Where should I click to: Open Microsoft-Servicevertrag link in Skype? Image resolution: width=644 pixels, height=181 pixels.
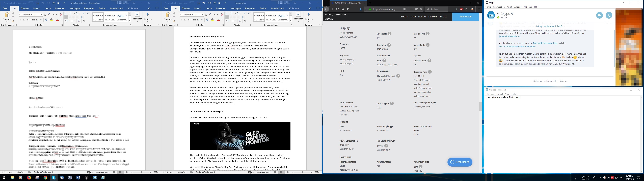click(545, 43)
